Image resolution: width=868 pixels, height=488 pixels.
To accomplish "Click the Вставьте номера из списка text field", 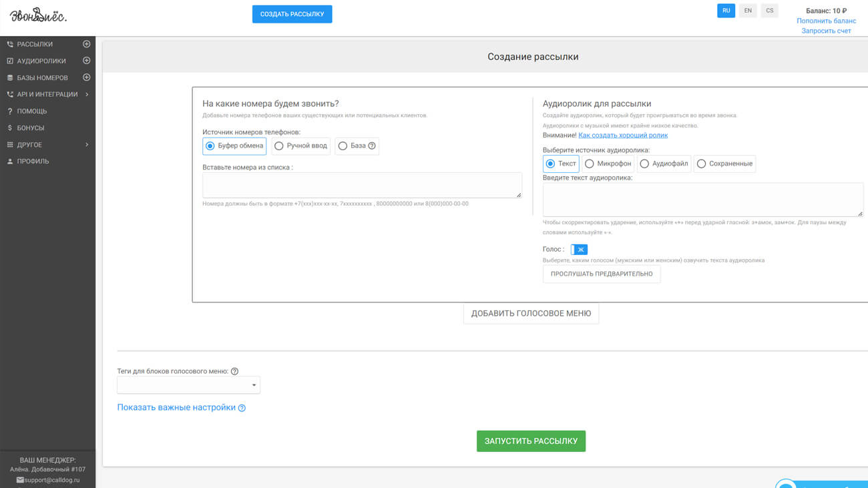I will pyautogui.click(x=362, y=185).
